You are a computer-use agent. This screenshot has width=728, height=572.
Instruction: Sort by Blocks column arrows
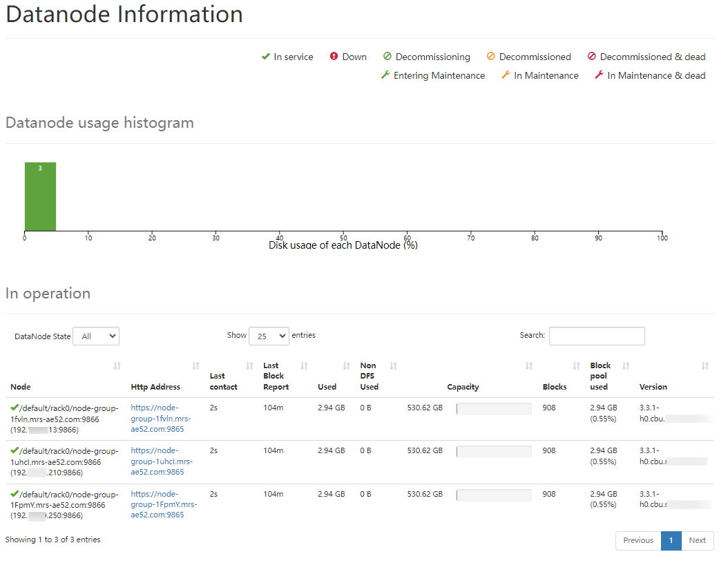coord(576,366)
